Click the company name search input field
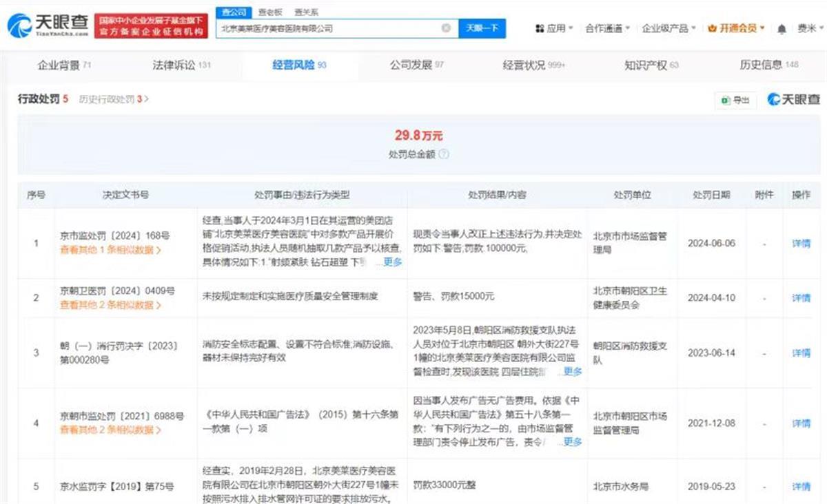This screenshot has width=827, height=504. pos(327,28)
